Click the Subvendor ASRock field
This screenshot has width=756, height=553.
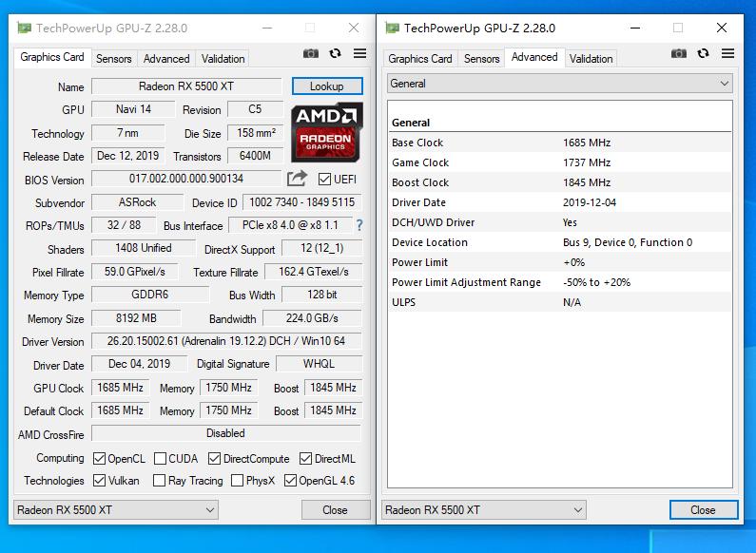point(137,202)
